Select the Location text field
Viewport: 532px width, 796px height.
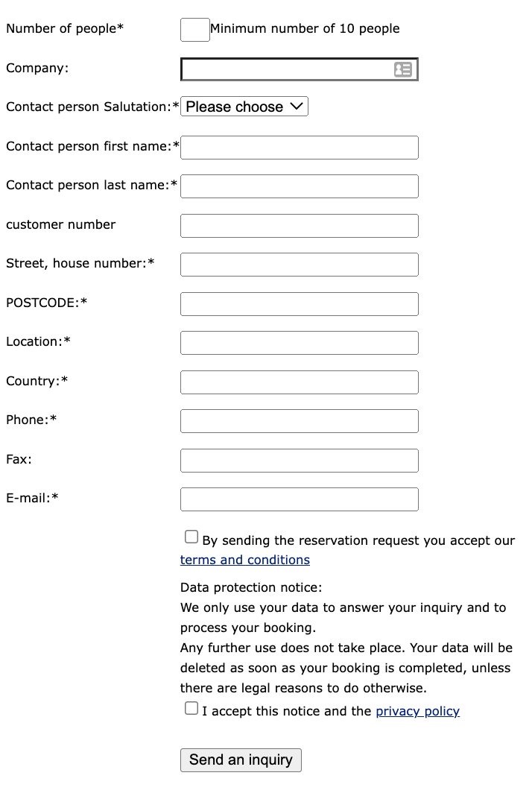pyautogui.click(x=300, y=343)
